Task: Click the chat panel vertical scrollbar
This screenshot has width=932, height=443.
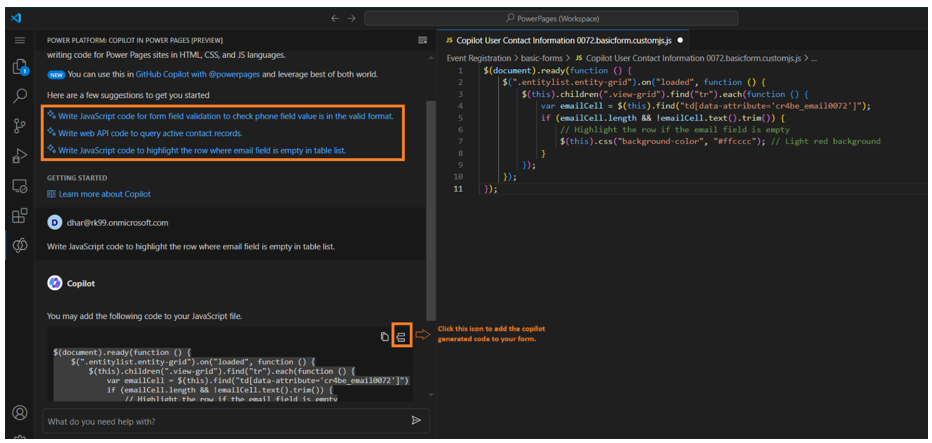Action: [x=431, y=210]
